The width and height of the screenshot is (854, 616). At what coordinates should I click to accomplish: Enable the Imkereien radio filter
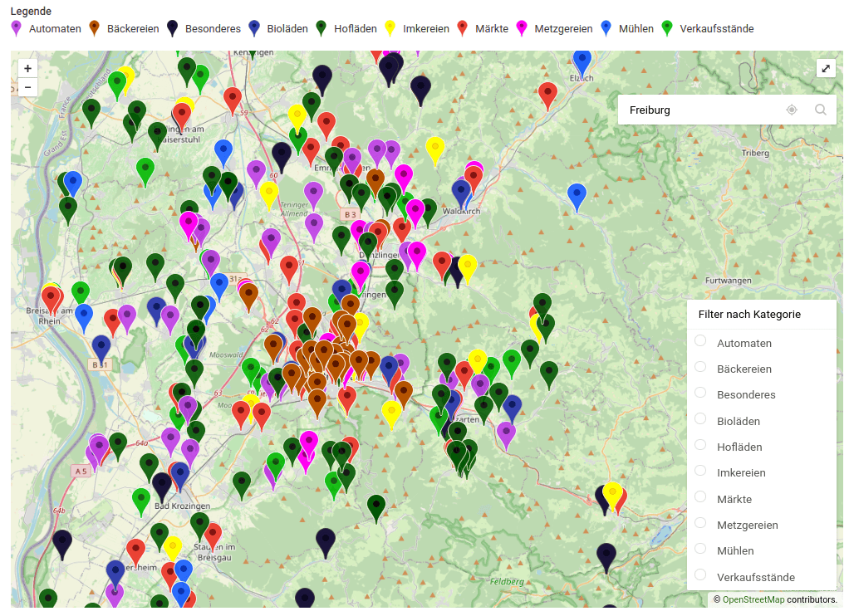point(700,471)
